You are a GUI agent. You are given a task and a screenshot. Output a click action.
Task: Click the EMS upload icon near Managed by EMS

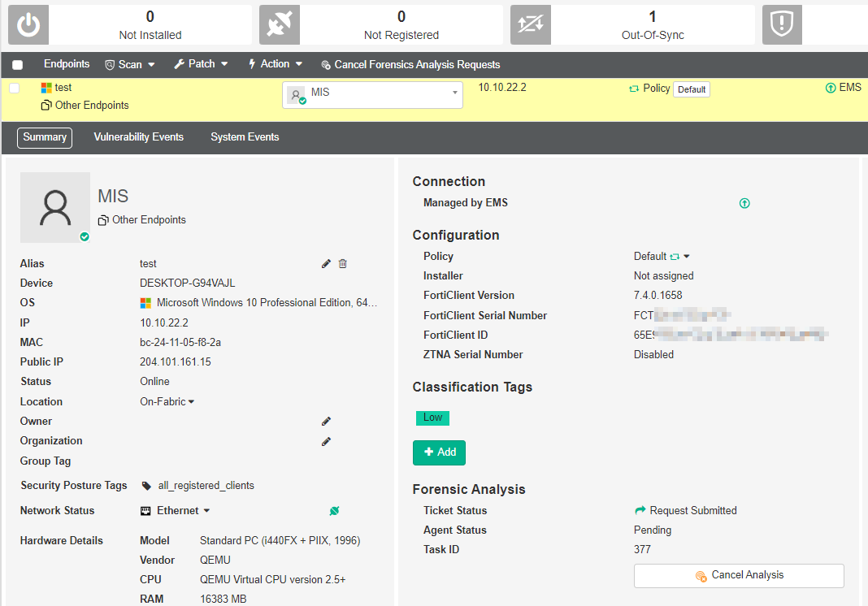tap(744, 203)
